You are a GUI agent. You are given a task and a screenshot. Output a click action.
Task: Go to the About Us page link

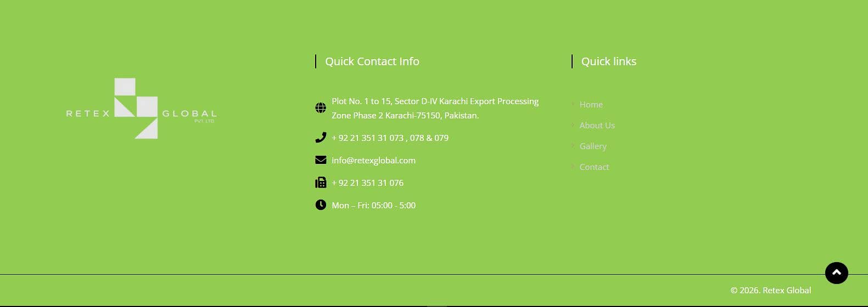point(597,125)
